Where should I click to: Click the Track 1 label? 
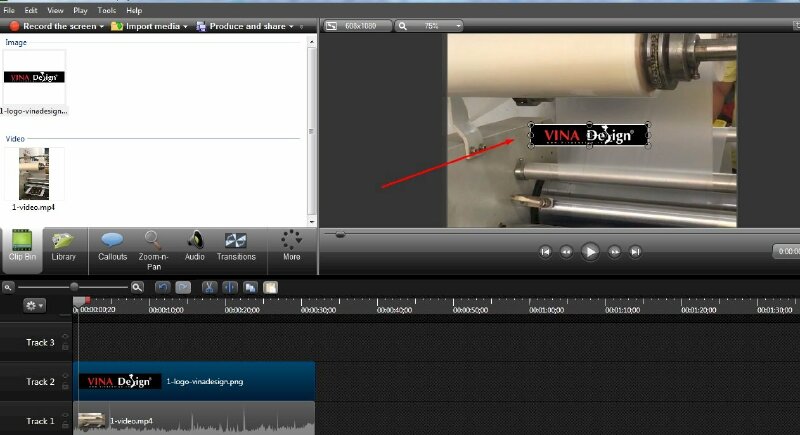(40, 421)
